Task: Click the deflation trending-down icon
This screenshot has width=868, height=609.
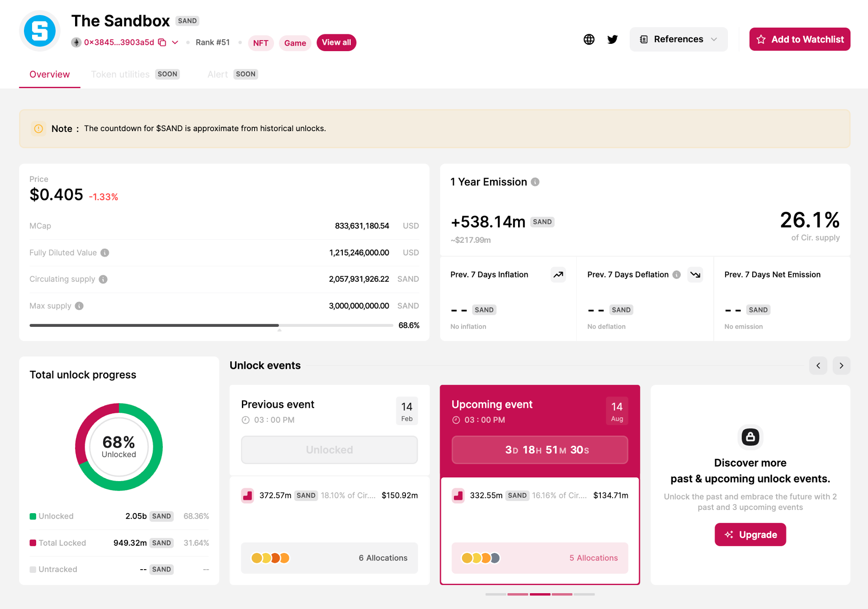Action: point(695,274)
